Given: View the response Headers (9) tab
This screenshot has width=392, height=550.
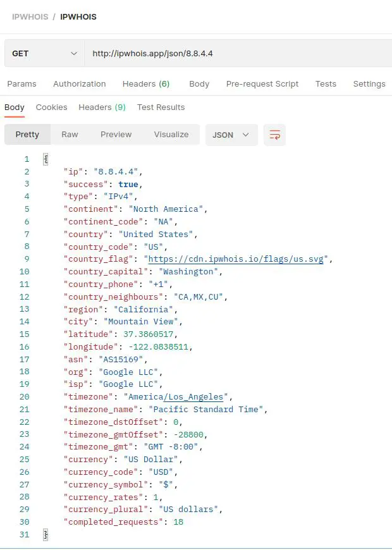Looking at the screenshot, I should [x=102, y=107].
